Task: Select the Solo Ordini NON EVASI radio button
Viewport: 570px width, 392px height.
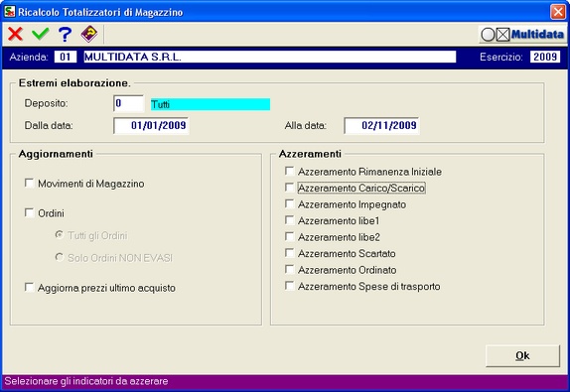Action: [x=59, y=257]
